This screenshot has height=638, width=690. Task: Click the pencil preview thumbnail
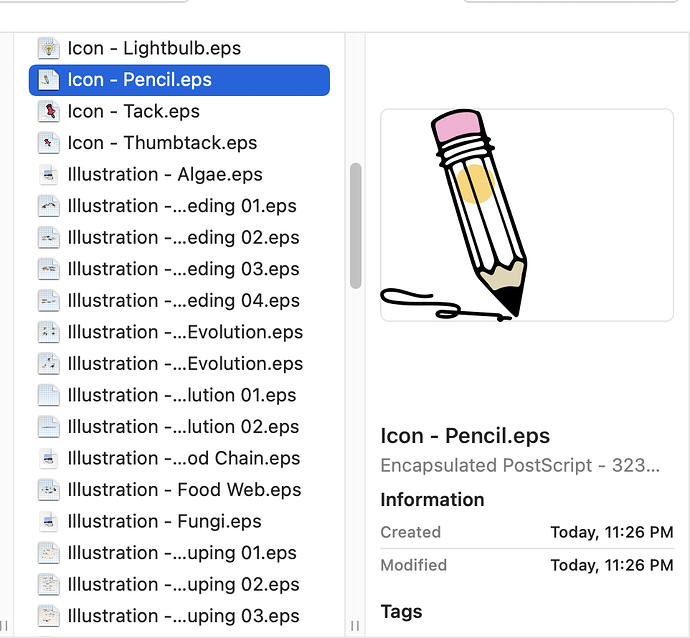click(x=527, y=215)
